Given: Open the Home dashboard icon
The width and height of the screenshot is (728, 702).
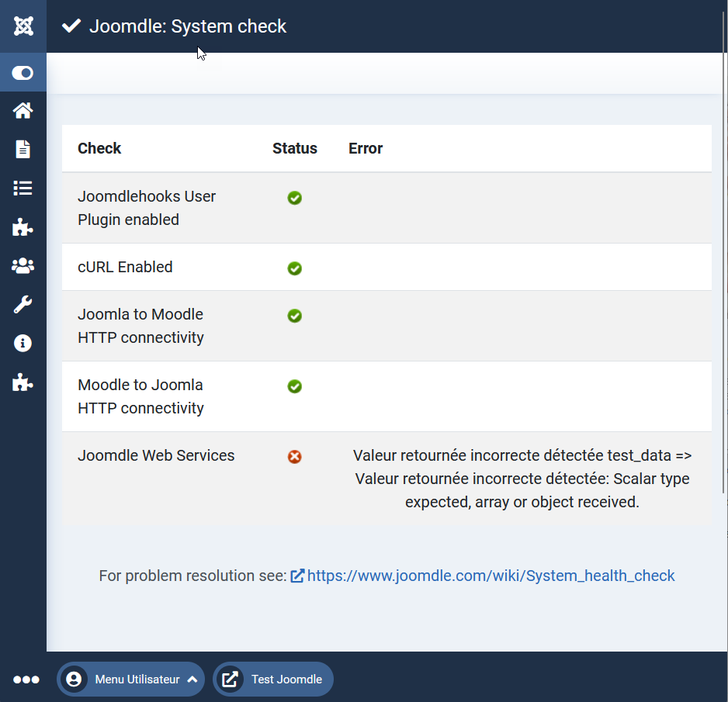Looking at the screenshot, I should click(x=23, y=111).
